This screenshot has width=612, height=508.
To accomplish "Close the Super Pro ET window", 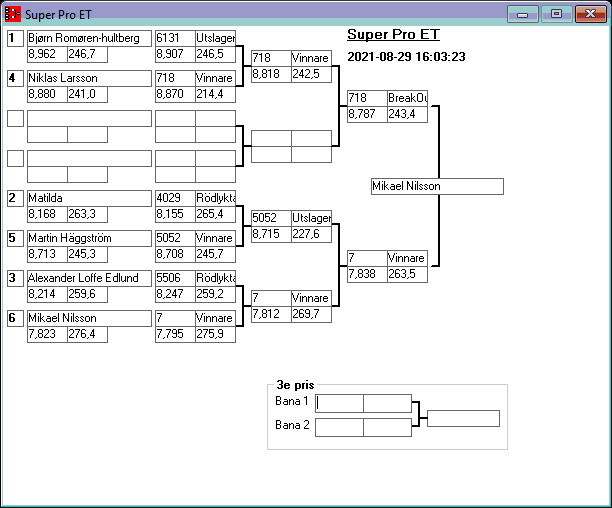I will (589, 14).
